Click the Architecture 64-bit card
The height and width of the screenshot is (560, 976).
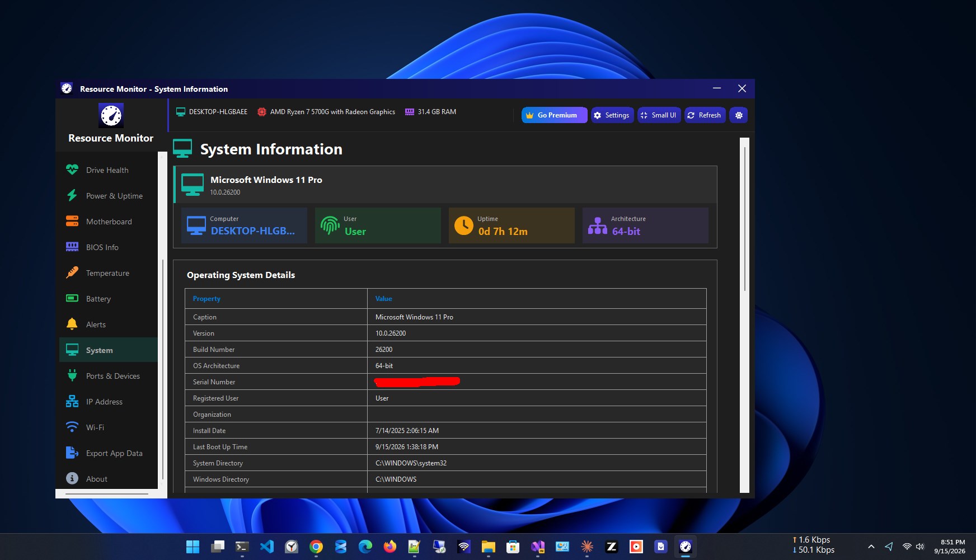click(x=645, y=225)
